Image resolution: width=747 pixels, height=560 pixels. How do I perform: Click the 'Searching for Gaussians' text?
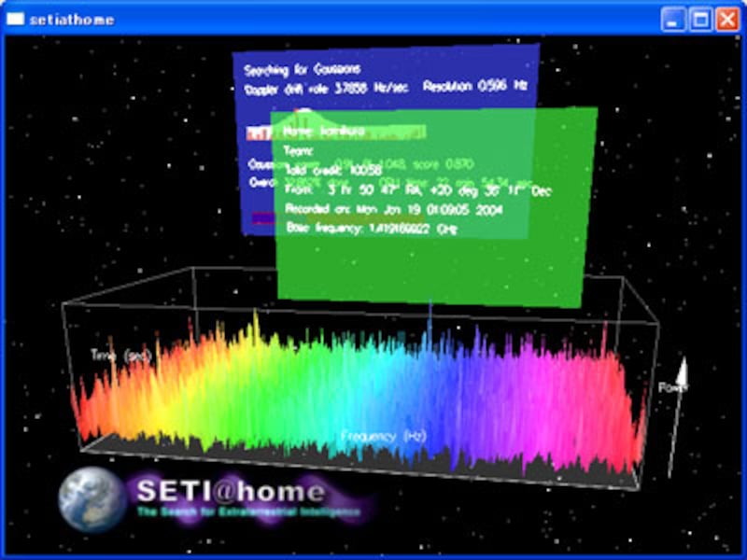[x=302, y=70]
